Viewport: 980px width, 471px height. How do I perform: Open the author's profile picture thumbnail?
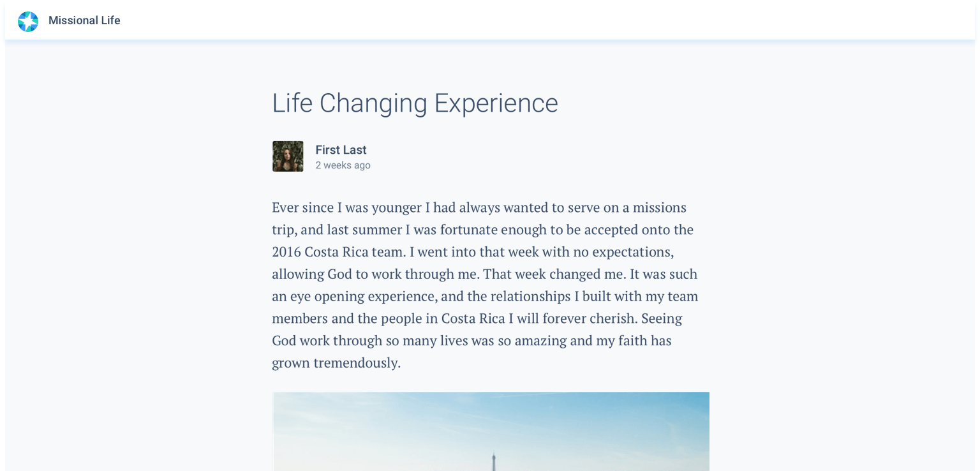click(288, 156)
